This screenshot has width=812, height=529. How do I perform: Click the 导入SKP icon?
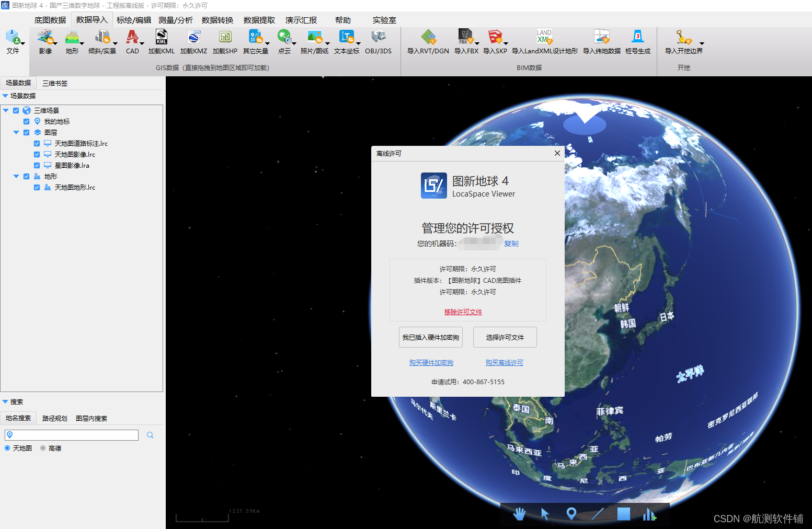click(x=495, y=37)
